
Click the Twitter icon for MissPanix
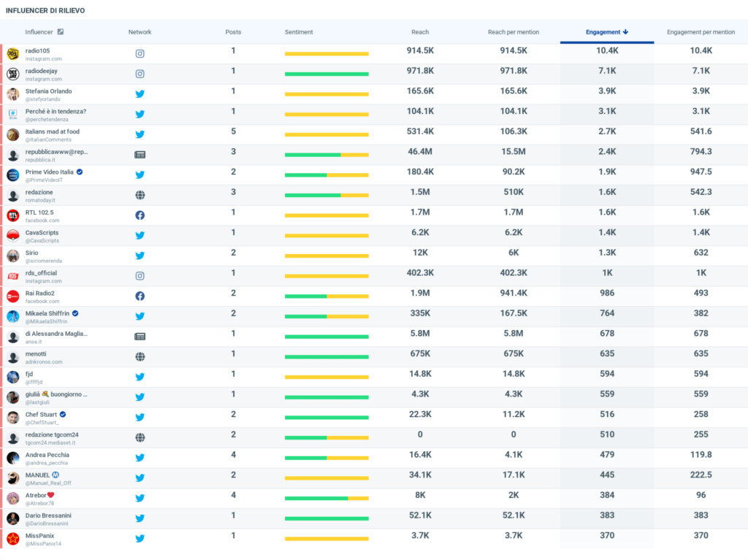click(140, 538)
